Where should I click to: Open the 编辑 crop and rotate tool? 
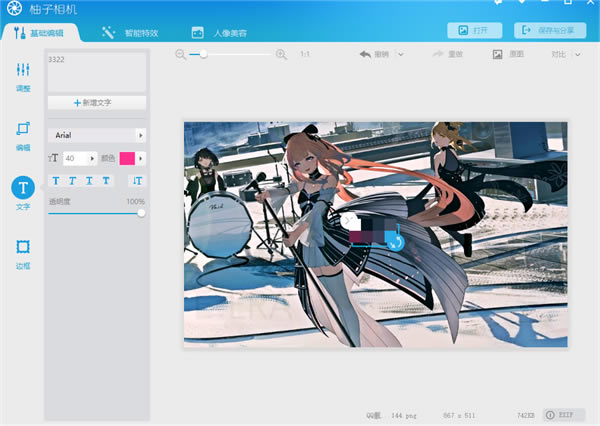coord(23,136)
